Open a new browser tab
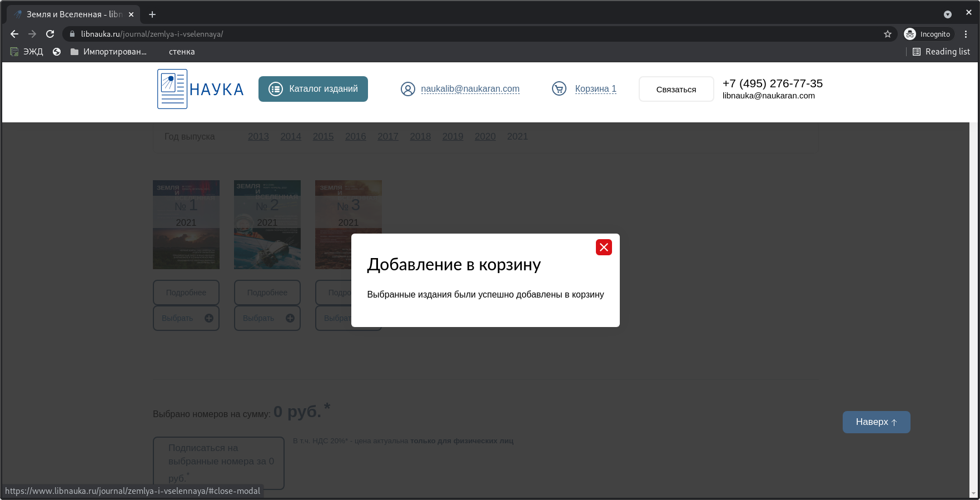 point(152,14)
